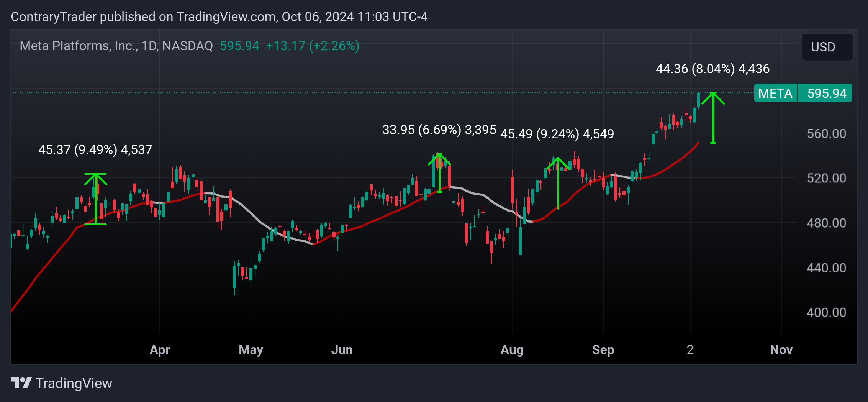
Task: Click the Jun label on the time axis
Action: [x=342, y=349]
